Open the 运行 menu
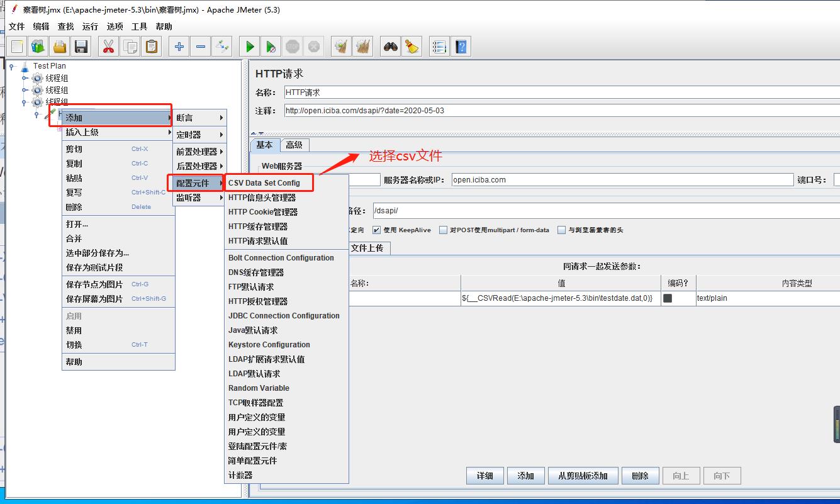The height and width of the screenshot is (504, 840). [90, 26]
